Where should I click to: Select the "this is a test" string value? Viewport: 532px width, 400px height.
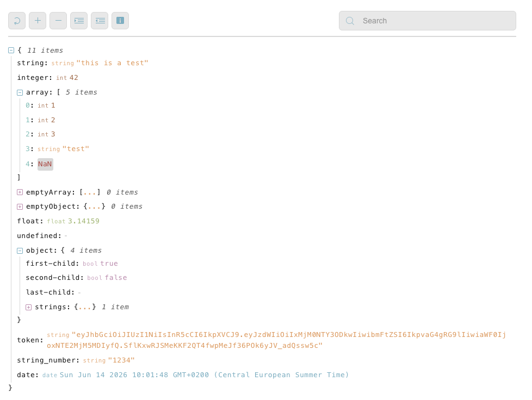pyautogui.click(x=112, y=63)
